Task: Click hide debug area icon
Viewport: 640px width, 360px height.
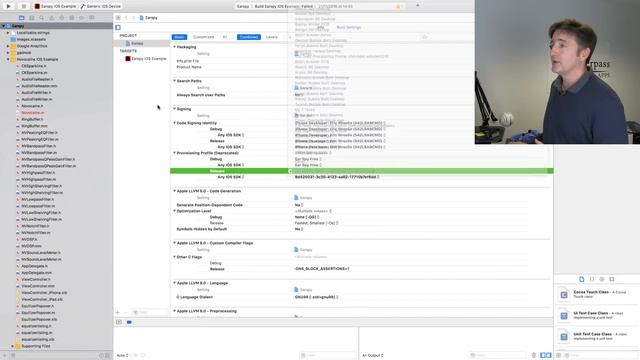Action: [x=119, y=322]
